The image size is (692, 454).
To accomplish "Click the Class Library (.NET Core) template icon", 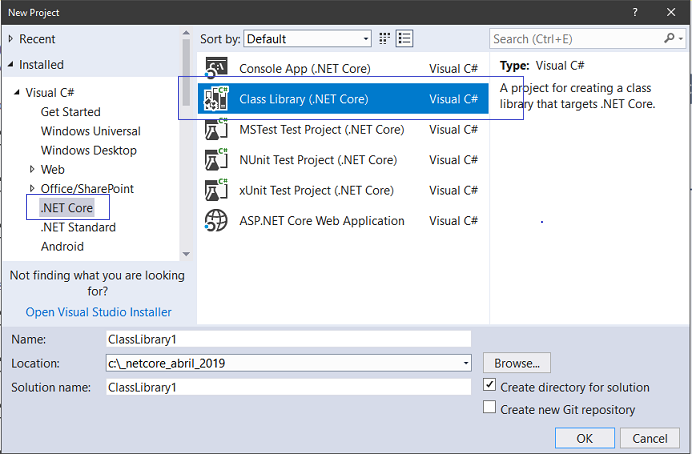I will 216,98.
